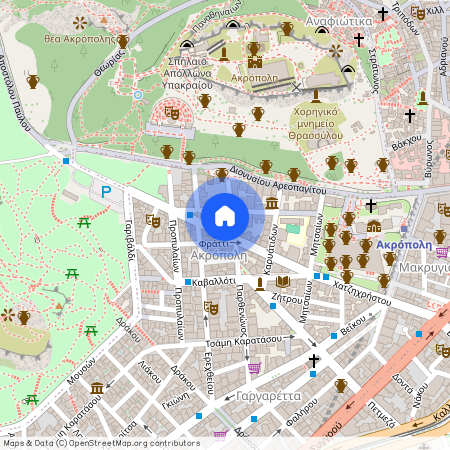Click the cave icon above Σπήλαιο Απόλλωνα label
450x450 pixels.
coord(186,44)
